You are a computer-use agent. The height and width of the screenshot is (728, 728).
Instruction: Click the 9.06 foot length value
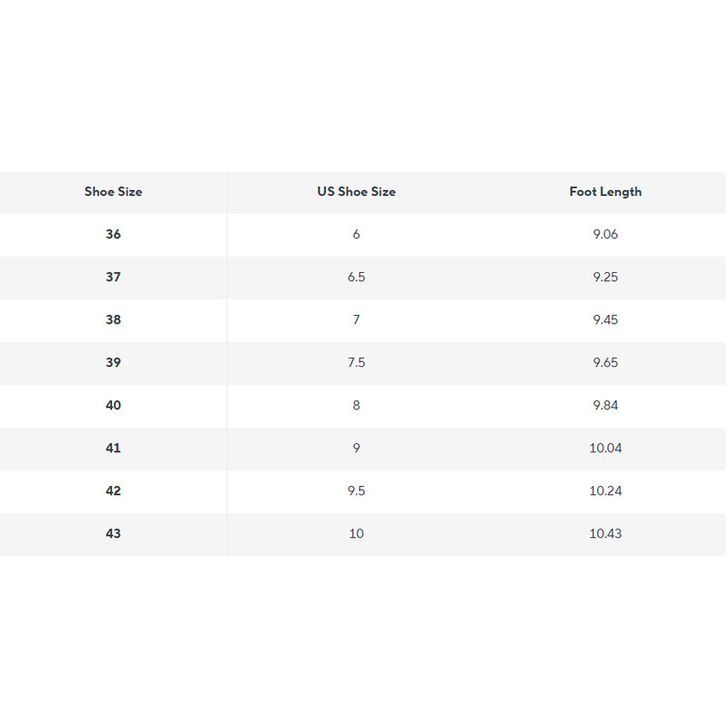pyautogui.click(x=605, y=234)
